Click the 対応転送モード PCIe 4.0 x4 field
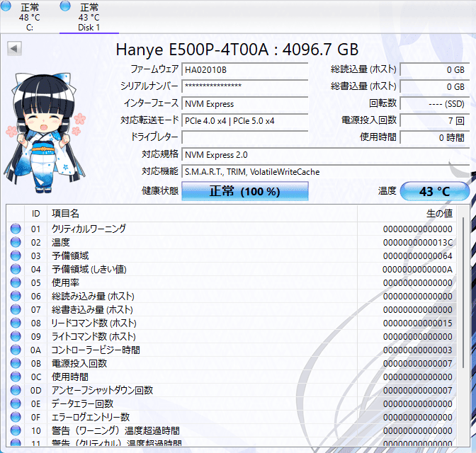Viewport: 476px width, 453px height. coord(244,120)
